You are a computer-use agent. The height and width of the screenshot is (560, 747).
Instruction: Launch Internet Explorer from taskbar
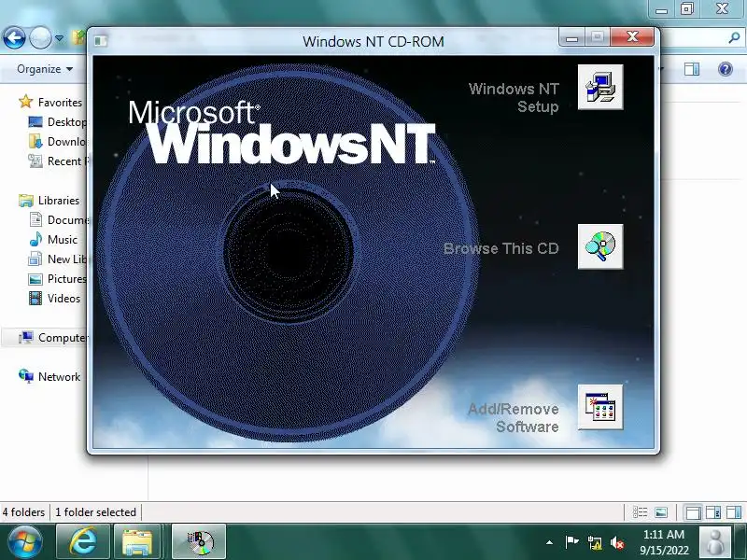tap(83, 541)
